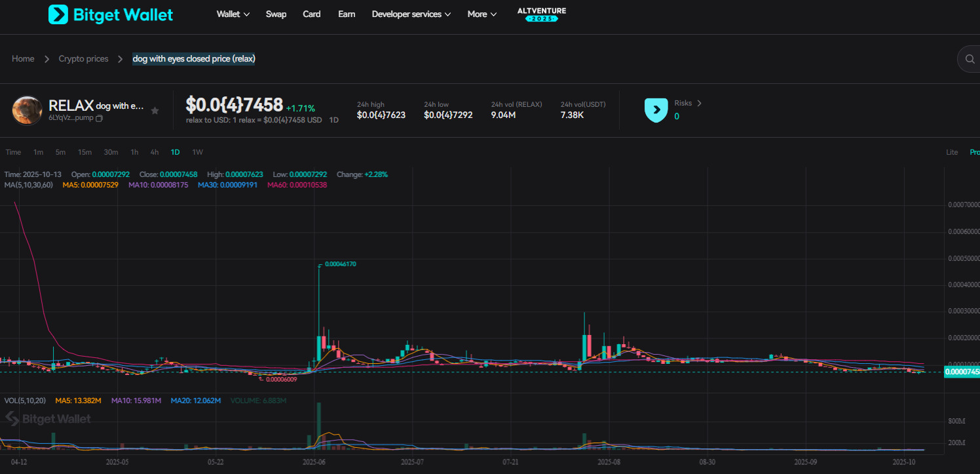The image size is (980, 474).
Task: Copy the contract address with copy icon
Action: click(99, 118)
